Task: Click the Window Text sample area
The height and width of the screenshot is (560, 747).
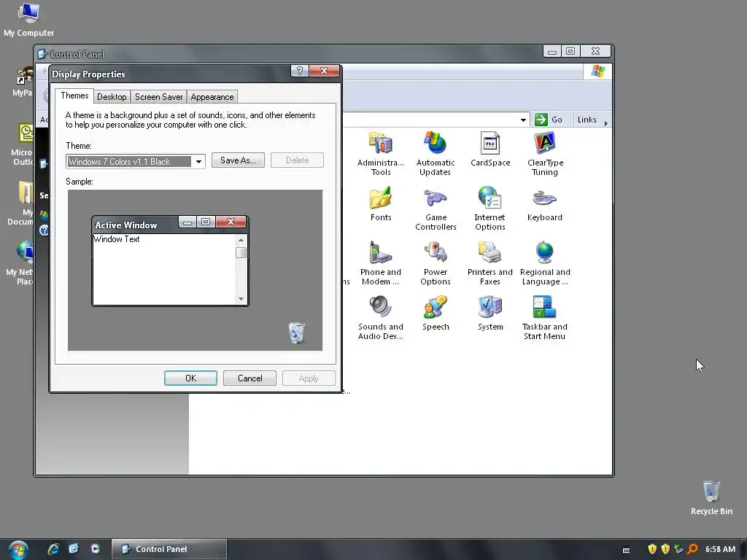Action: 164,269
